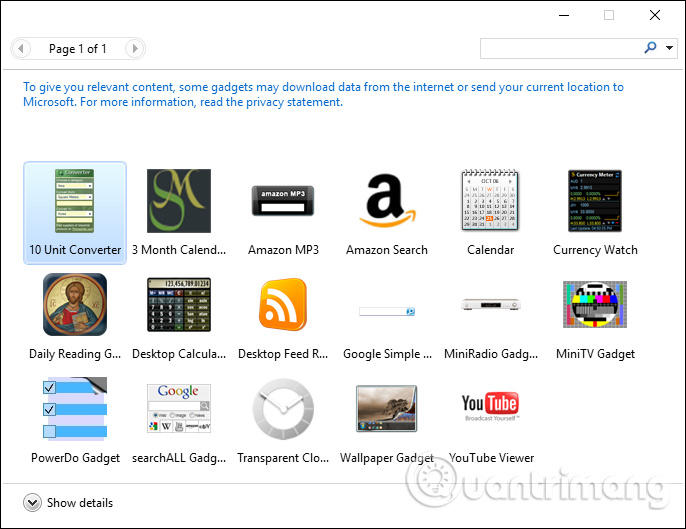This screenshot has height=529, width=686.
Task: Open the search options dropdown arrow
Action: click(669, 48)
